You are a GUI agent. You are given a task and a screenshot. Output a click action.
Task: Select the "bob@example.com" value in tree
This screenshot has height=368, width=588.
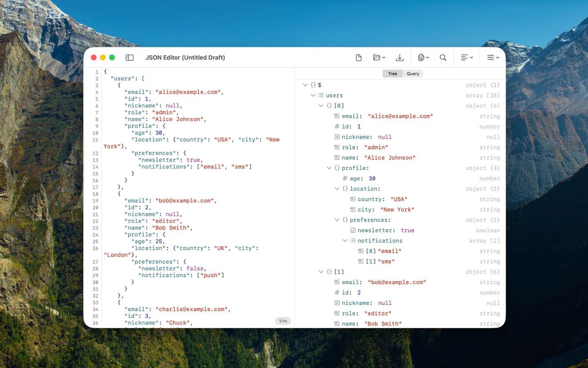[397, 282]
